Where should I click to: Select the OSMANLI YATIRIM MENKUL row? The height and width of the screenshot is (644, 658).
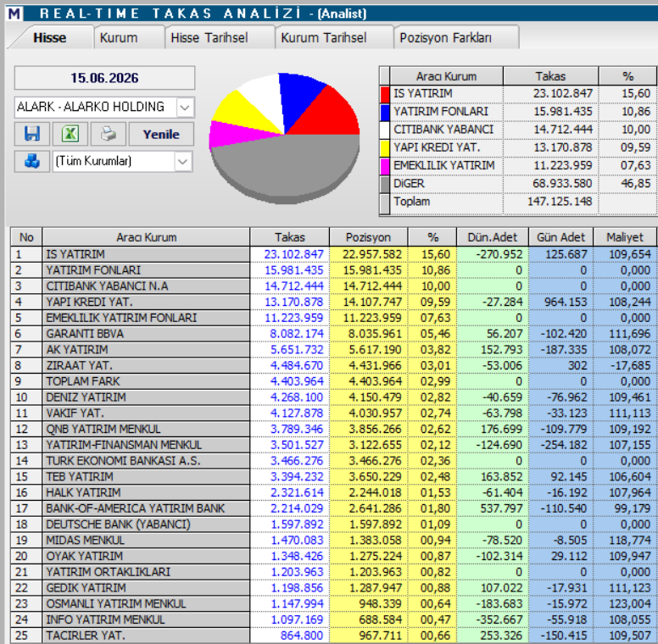pyautogui.click(x=334, y=604)
